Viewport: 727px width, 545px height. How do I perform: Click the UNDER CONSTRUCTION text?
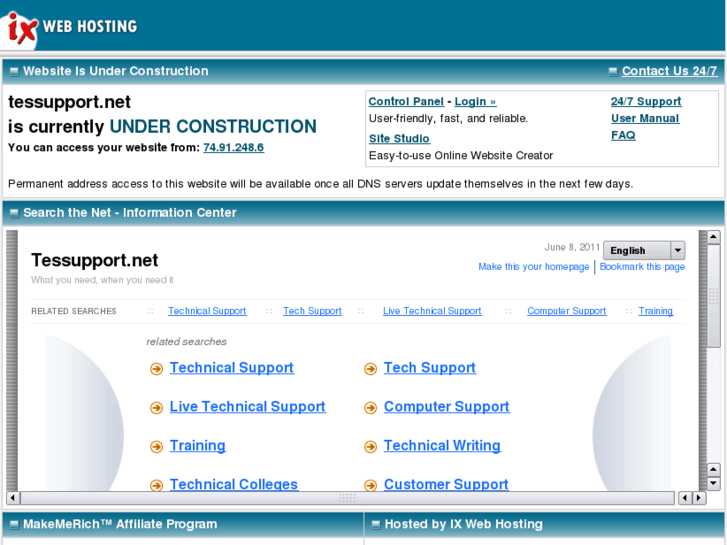(x=213, y=127)
